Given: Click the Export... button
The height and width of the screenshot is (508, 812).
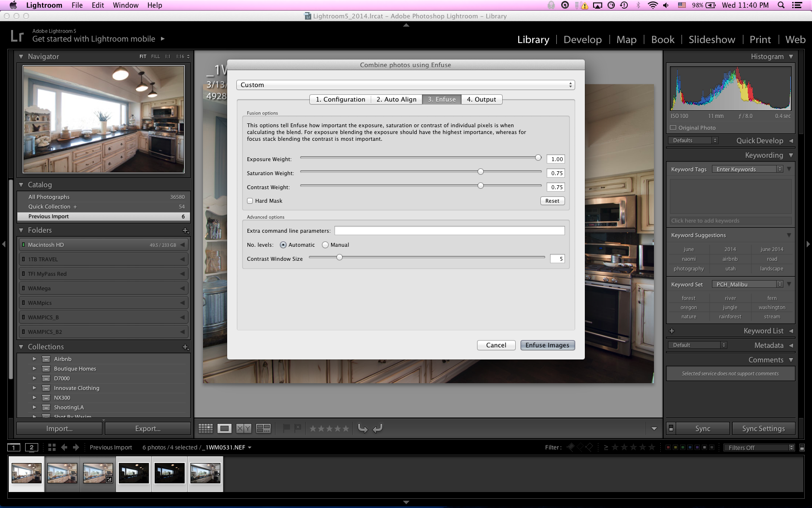Looking at the screenshot, I should (148, 429).
